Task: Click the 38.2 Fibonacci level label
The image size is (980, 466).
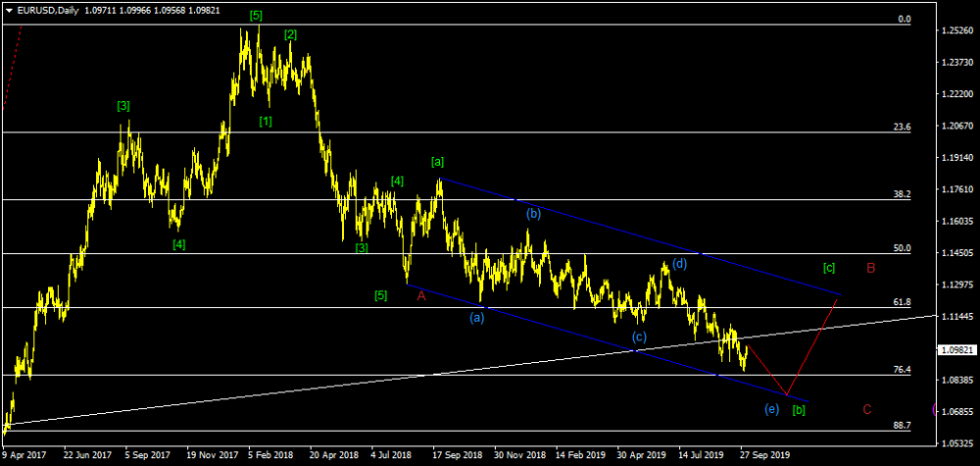Action: point(904,194)
